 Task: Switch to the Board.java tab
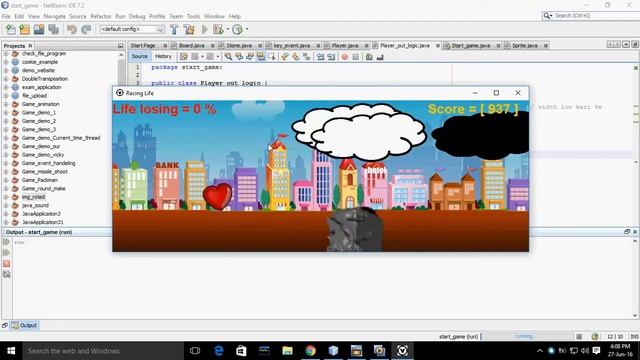pyautogui.click(x=191, y=46)
